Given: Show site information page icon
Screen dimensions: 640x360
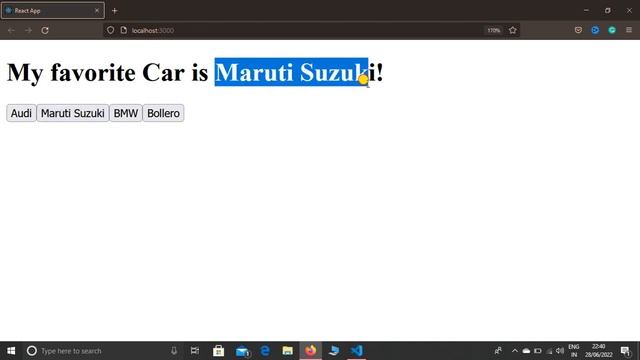Looking at the screenshot, I should (x=124, y=30).
